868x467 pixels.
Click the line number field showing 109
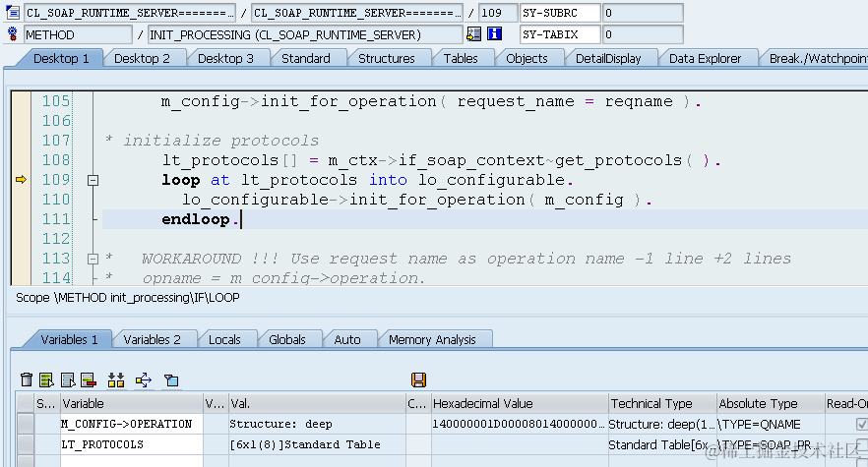(498, 13)
